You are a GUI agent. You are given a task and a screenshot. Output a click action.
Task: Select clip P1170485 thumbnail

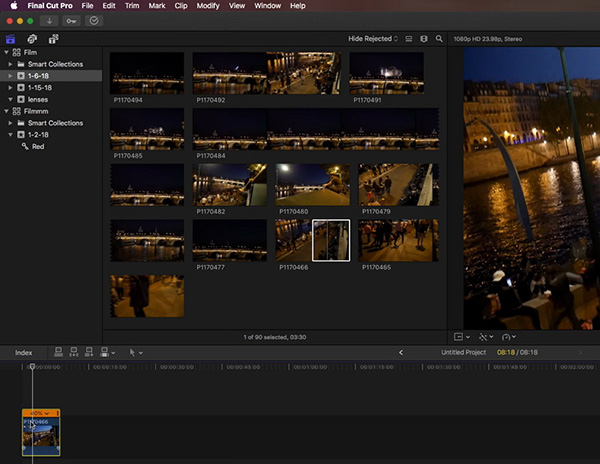[147, 129]
